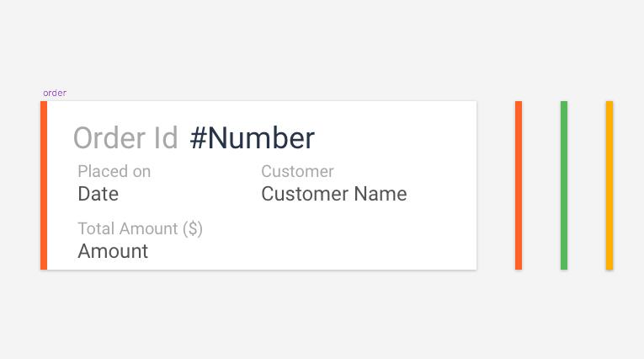Click the "#Number" order value
The image size is (644, 359).
(253, 138)
